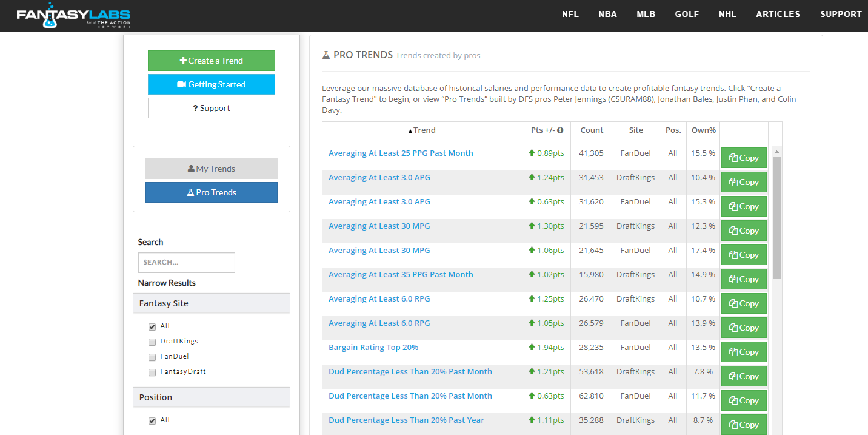Open Dud Percentage Less Than 20% Past Year
This screenshot has width=868, height=435.
407,420
